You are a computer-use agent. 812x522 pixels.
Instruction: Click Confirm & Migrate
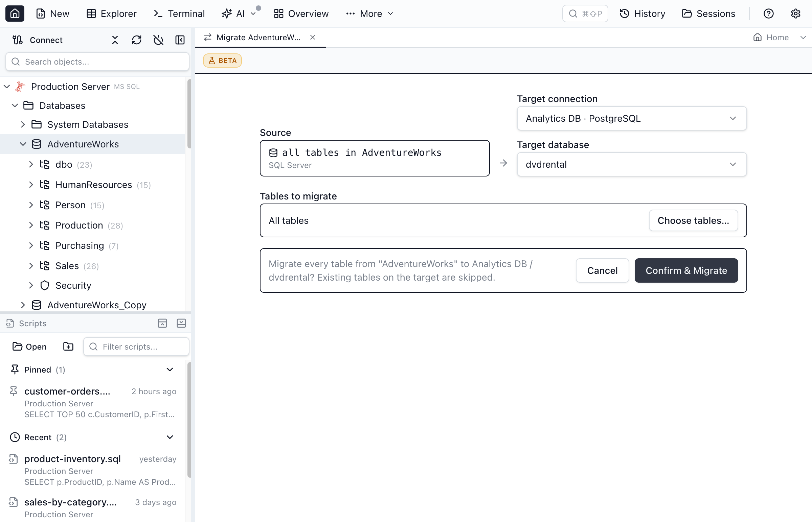pyautogui.click(x=686, y=270)
